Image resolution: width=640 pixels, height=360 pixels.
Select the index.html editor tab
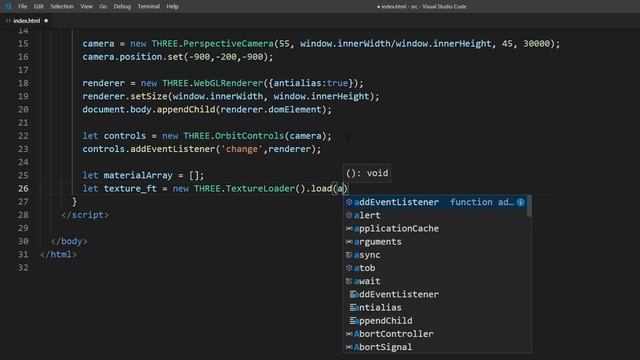coord(27,20)
